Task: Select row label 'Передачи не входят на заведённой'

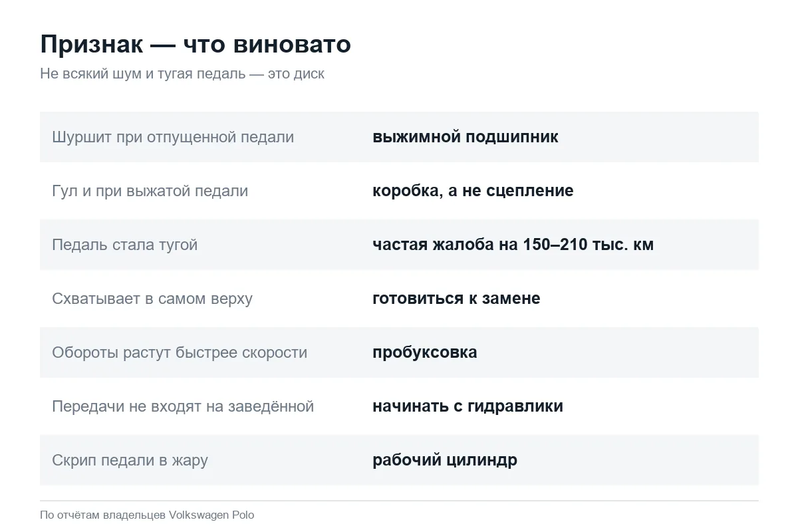Action: tap(183, 406)
